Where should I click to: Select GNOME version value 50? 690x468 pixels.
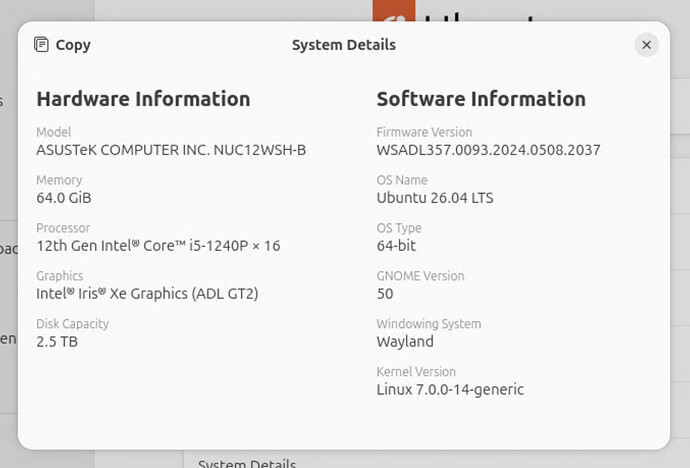coord(385,294)
